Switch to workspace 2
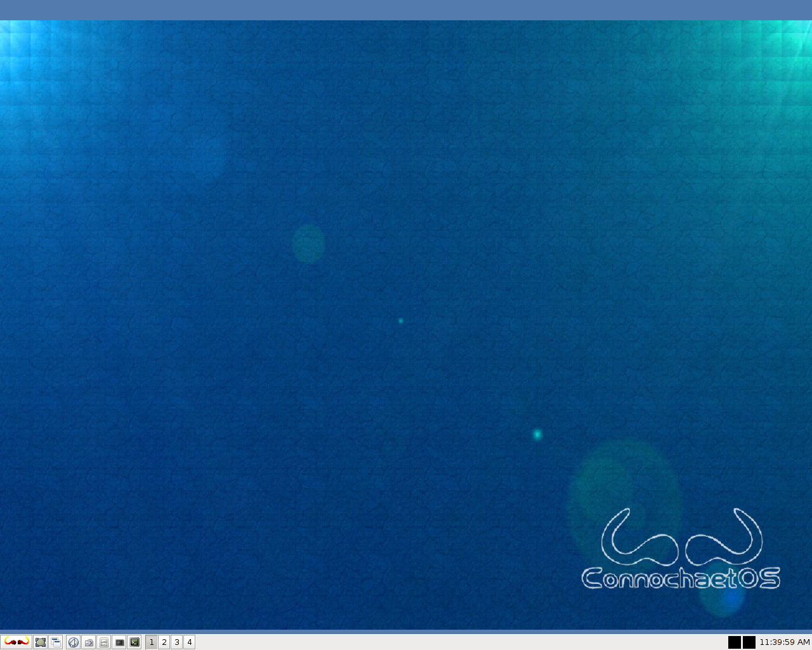812x650 pixels. pyautogui.click(x=164, y=642)
